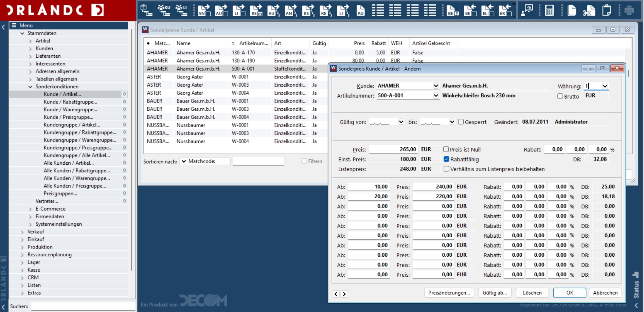The image size is (644, 312).
Task: Tick the Gesperrt checkbox
Action: point(461,122)
